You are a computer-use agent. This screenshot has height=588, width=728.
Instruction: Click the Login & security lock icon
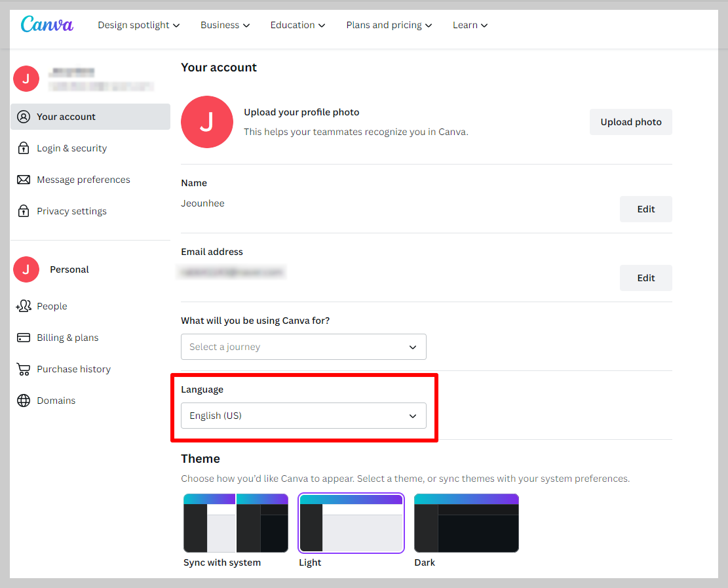coord(24,148)
